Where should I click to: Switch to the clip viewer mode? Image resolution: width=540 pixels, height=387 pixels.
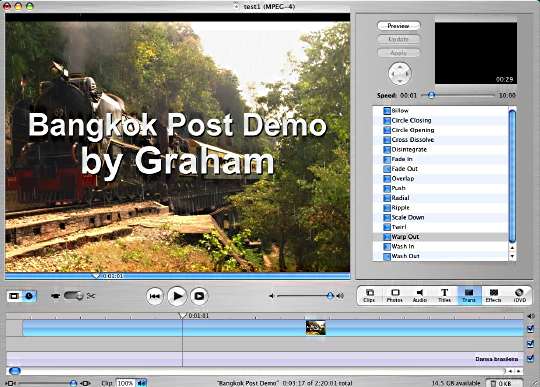pyautogui.click(x=14, y=296)
